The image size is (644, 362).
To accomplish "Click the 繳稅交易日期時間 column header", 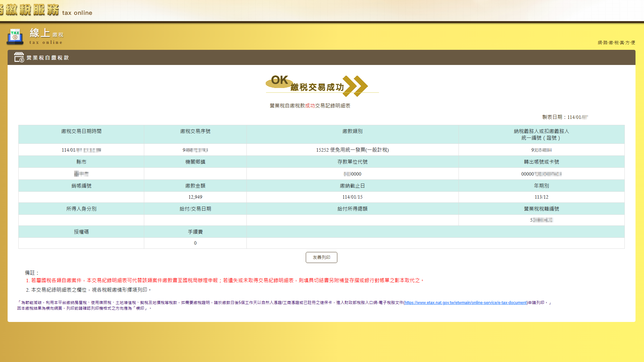I will pyautogui.click(x=81, y=131).
